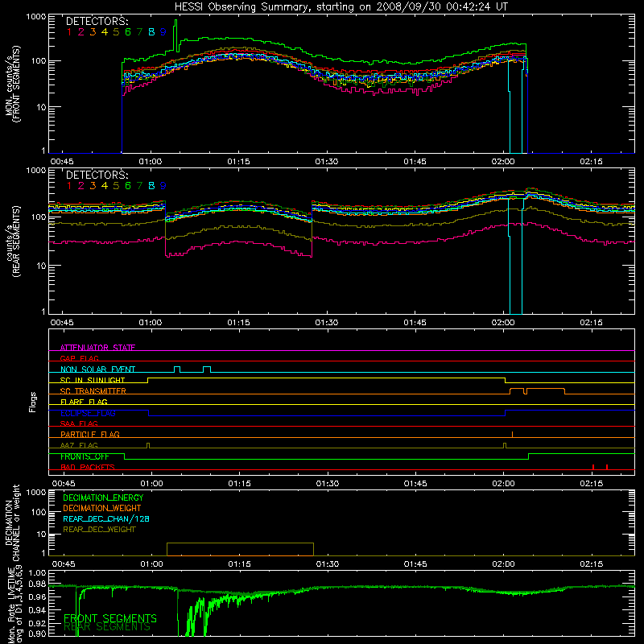Click the FLARE_FLAG label
The width and height of the screenshot is (644, 644).
84,402
